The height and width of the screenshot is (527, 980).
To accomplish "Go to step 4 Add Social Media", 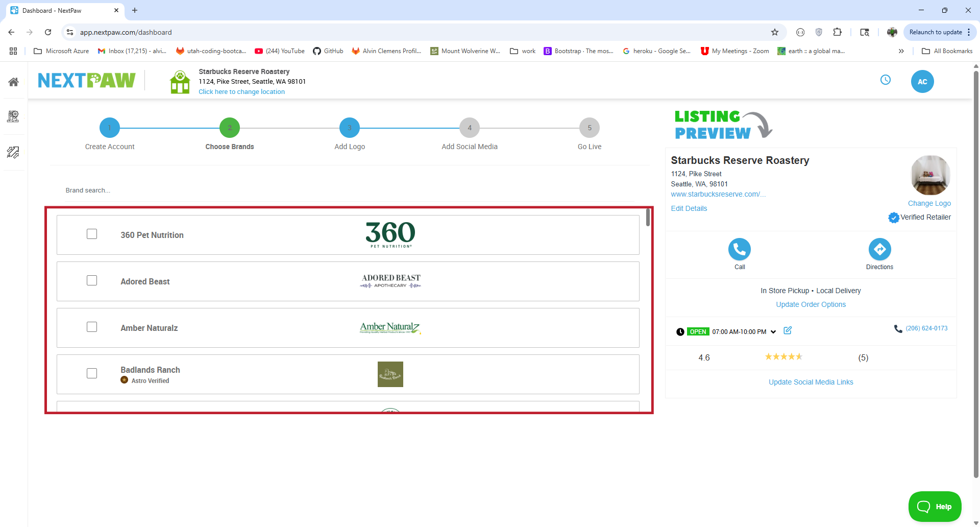I will point(470,128).
